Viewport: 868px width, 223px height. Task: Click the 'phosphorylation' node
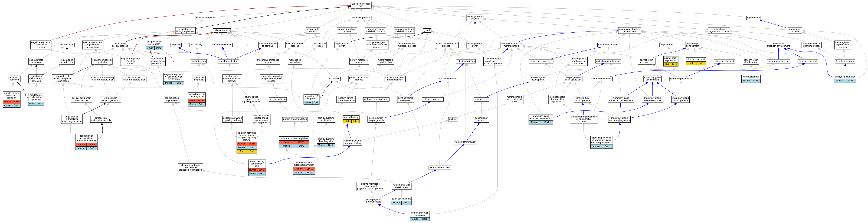click(278, 99)
